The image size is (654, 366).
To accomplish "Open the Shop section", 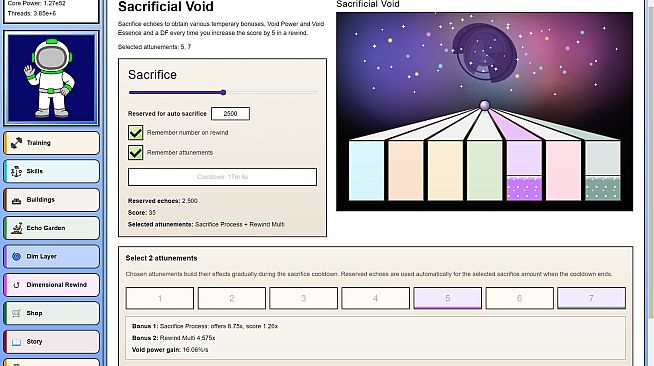I will click(x=52, y=313).
